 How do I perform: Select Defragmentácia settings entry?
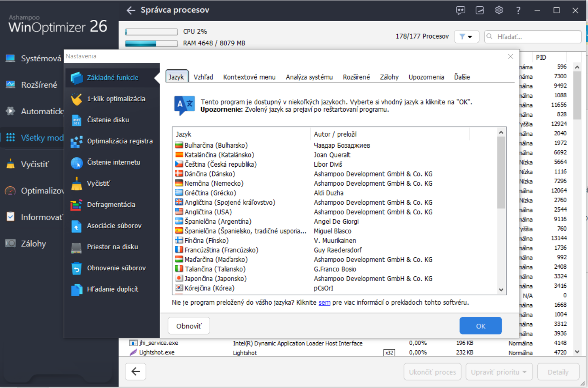pyautogui.click(x=112, y=204)
